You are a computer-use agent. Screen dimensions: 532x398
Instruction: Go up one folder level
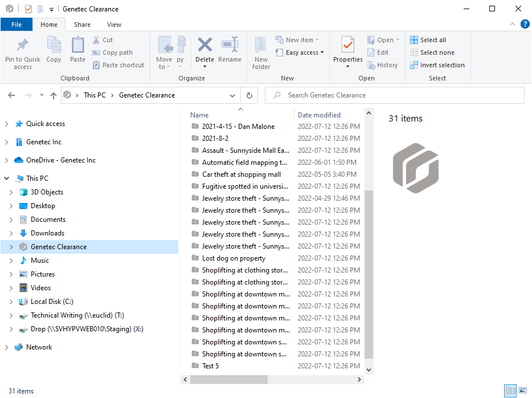click(54, 95)
